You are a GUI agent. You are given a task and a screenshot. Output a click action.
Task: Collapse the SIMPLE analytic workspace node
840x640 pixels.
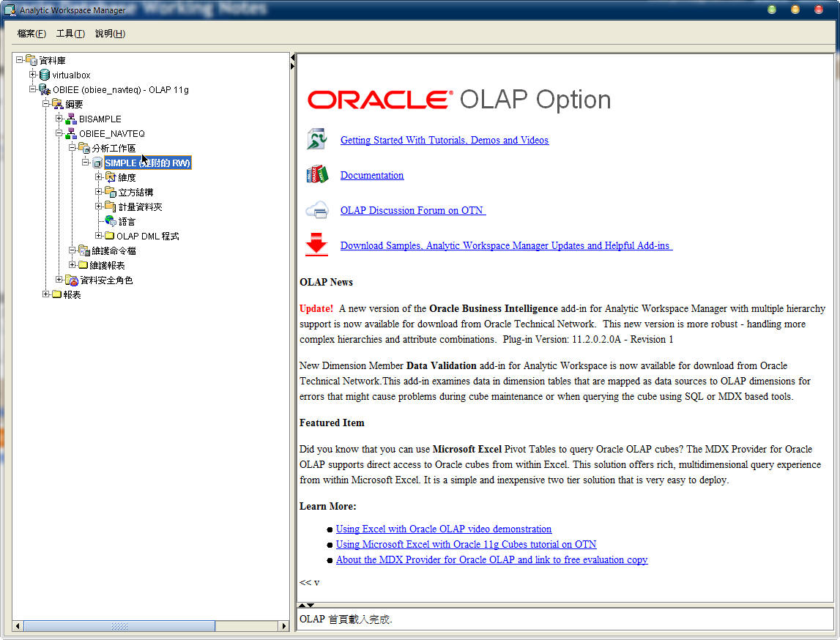85,162
